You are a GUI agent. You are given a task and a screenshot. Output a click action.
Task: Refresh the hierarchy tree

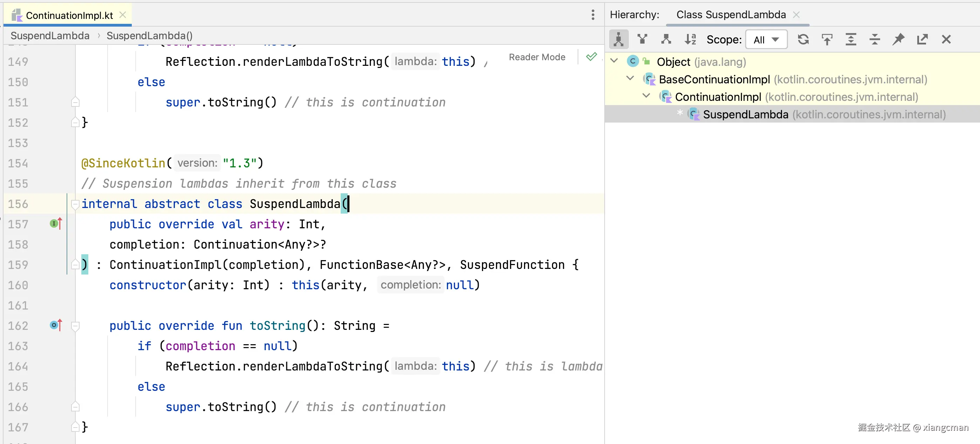(x=803, y=40)
